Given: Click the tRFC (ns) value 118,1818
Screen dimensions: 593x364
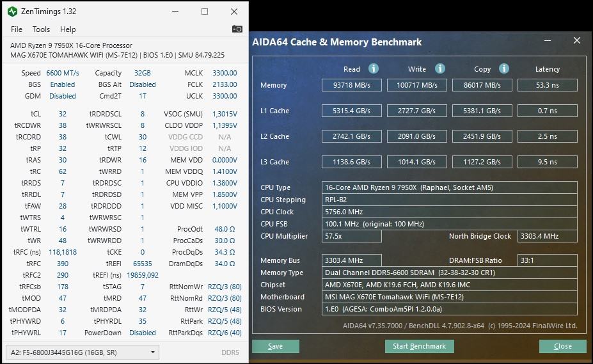Looking at the screenshot, I should [x=63, y=252].
